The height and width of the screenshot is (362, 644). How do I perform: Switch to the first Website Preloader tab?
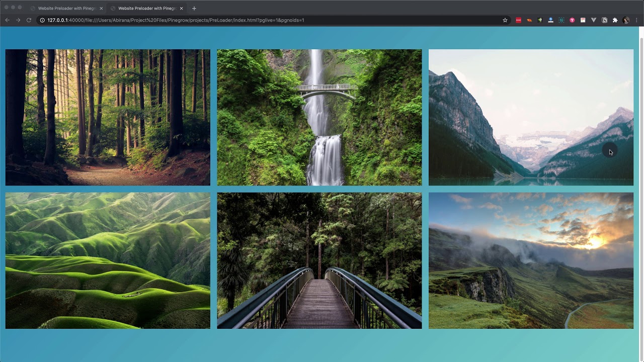point(65,8)
